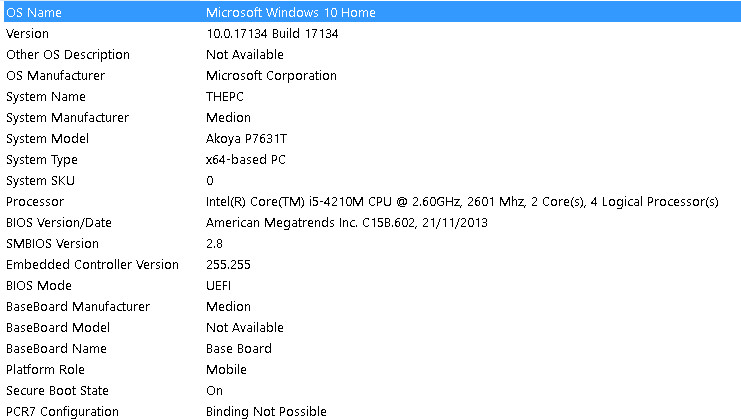Click the value 'x64-based PC'
Viewport: 741px width, 419px height.
tap(246, 160)
